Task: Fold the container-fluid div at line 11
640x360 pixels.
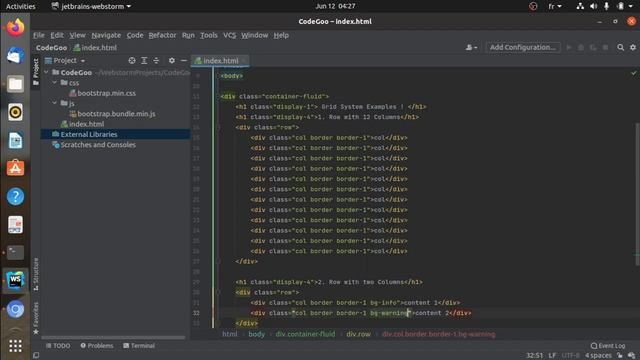Action: (218, 97)
